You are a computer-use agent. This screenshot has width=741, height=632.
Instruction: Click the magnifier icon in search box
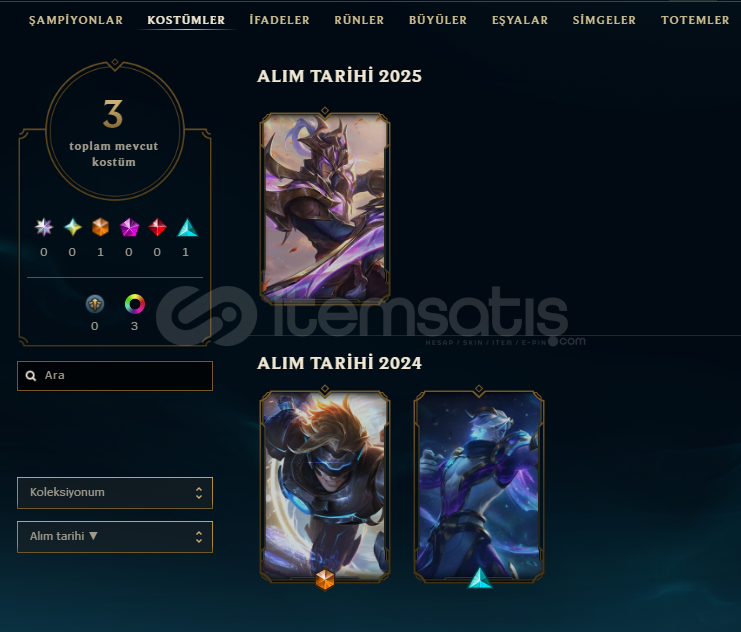click(31, 376)
